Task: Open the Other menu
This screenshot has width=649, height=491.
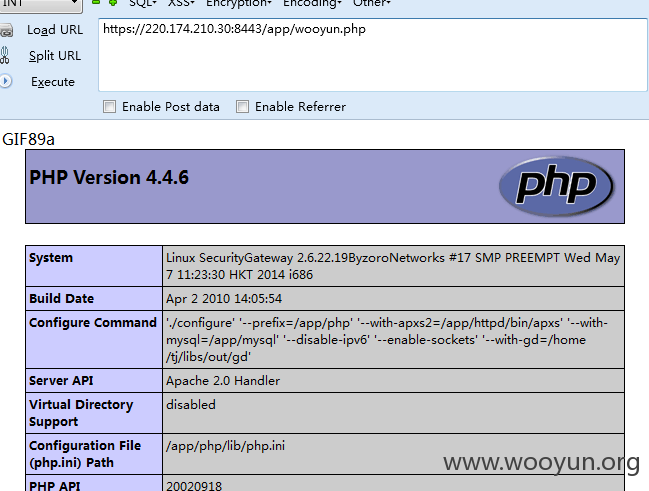Action: pyautogui.click(x=371, y=4)
